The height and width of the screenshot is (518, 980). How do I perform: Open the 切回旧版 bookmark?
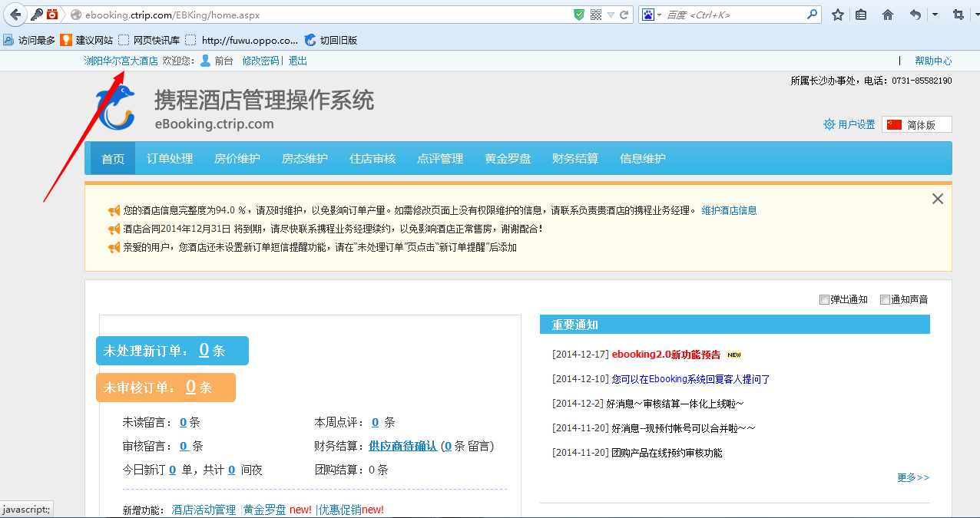point(331,40)
